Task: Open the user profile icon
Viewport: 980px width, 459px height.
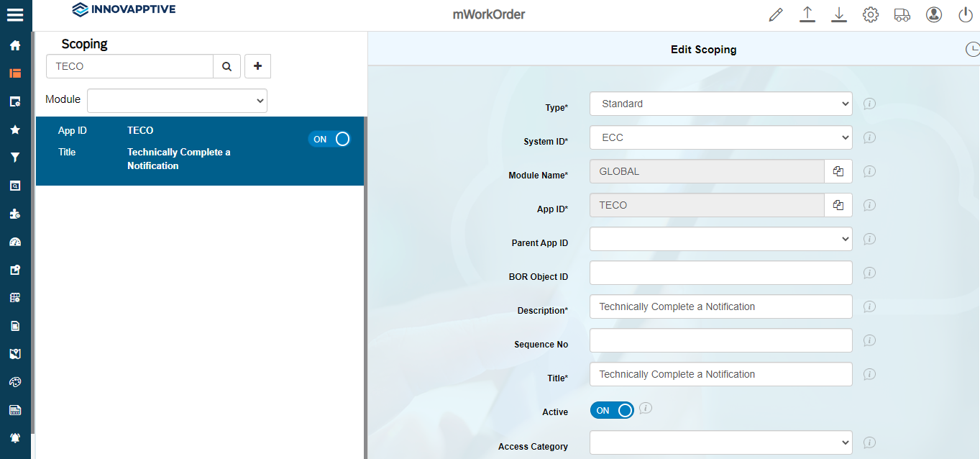Action: coord(933,15)
